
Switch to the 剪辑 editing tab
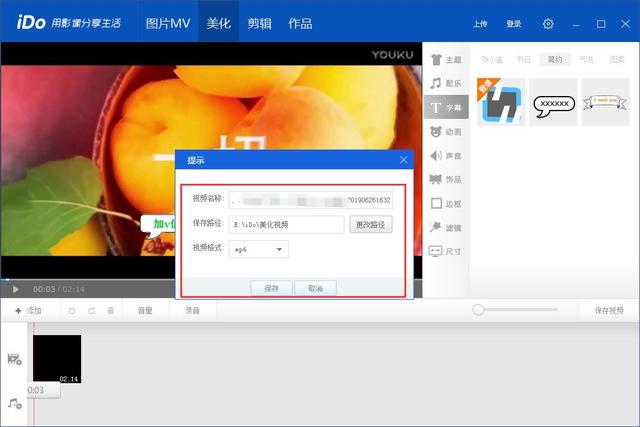[x=259, y=23]
